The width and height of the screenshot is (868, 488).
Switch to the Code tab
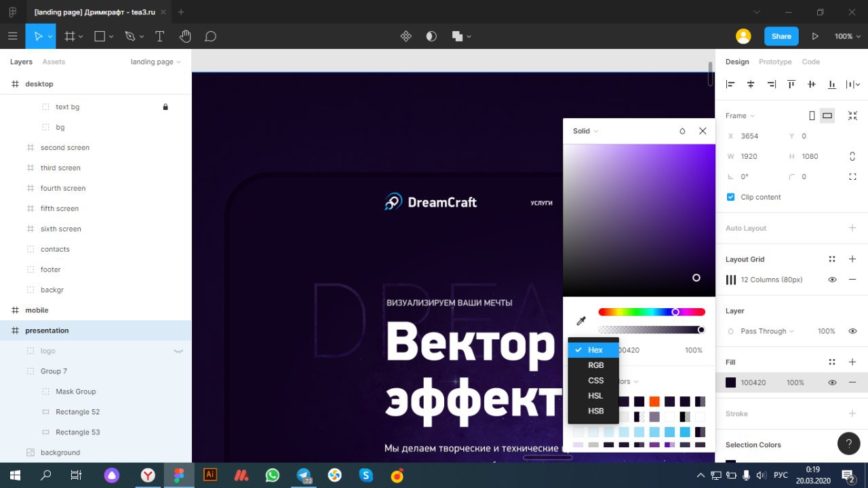click(x=811, y=62)
